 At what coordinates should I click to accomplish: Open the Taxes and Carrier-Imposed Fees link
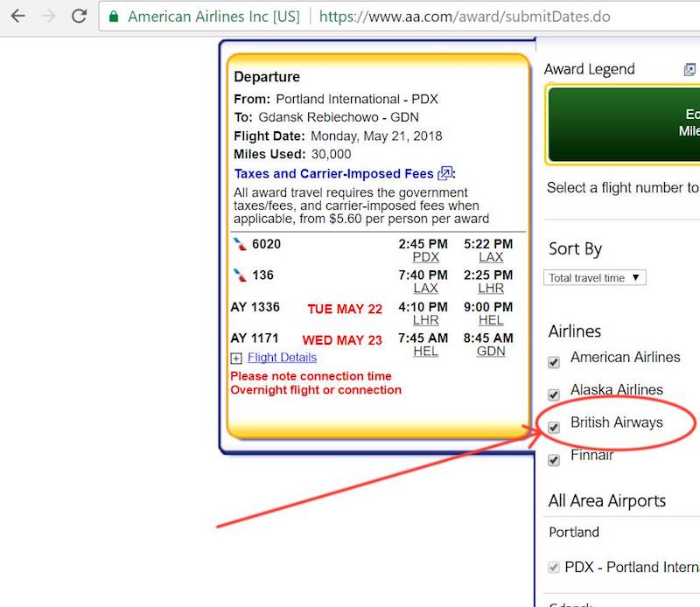coord(334,173)
